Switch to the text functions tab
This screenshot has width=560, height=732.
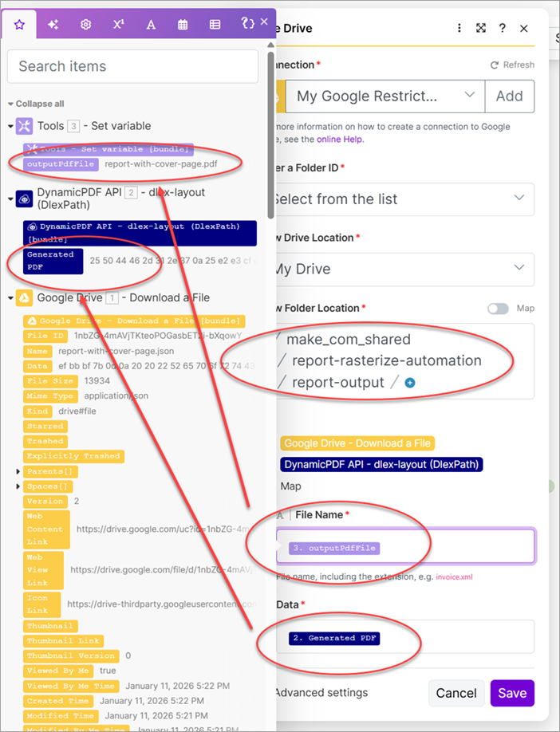pyautogui.click(x=151, y=25)
